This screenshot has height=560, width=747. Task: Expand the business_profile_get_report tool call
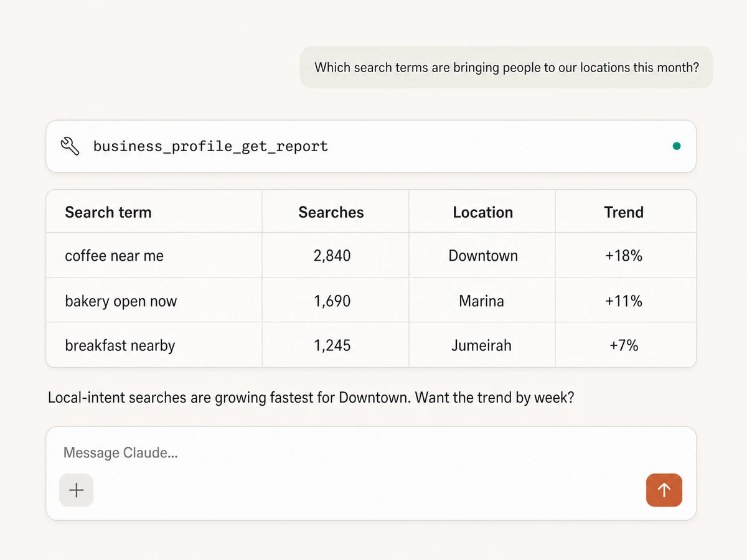[x=371, y=146]
